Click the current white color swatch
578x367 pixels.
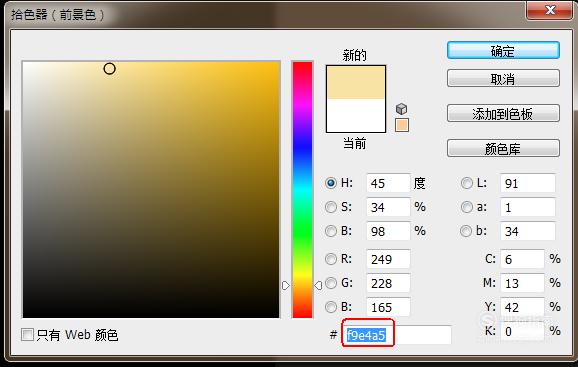tap(356, 115)
